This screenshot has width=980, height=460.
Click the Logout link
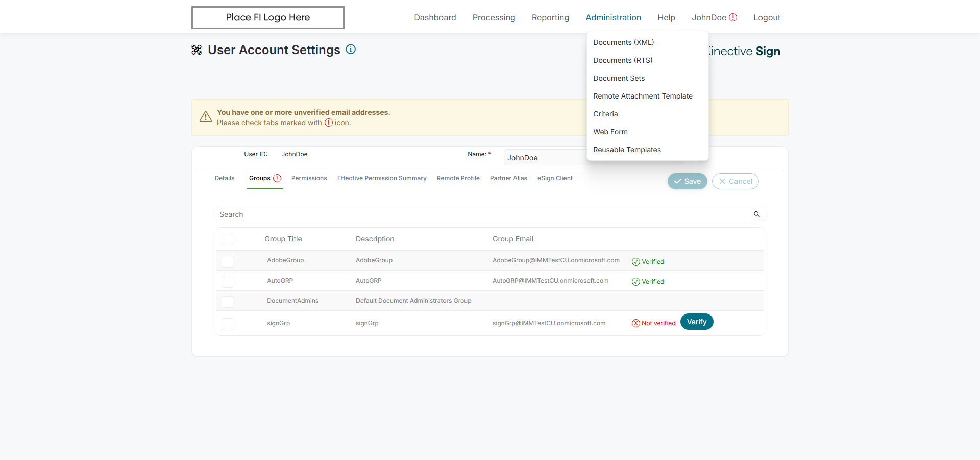pos(767,17)
